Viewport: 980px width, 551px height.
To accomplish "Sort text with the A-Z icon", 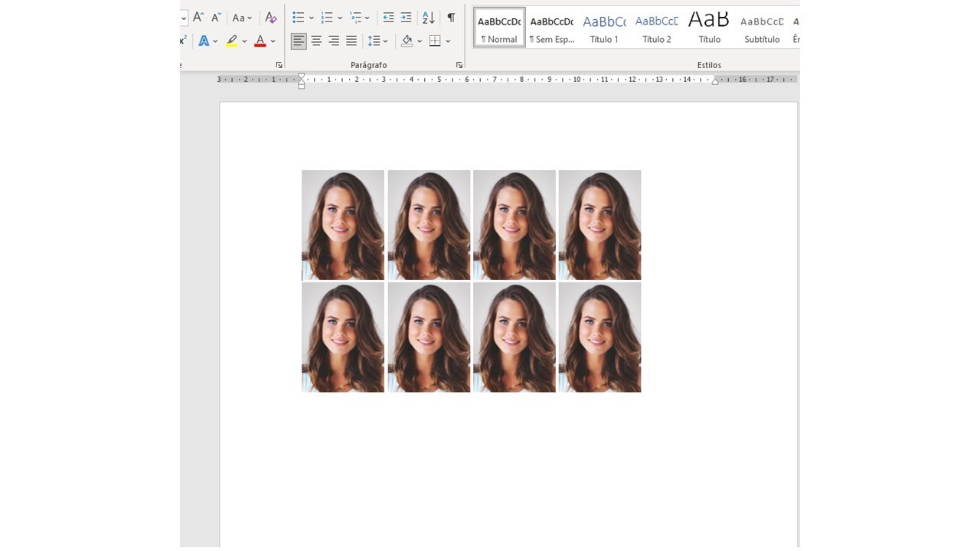I will tap(429, 17).
